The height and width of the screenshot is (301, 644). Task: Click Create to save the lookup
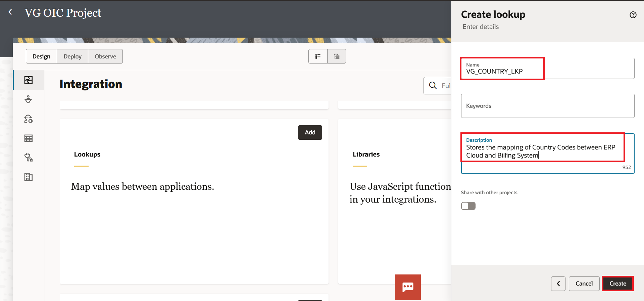click(617, 284)
